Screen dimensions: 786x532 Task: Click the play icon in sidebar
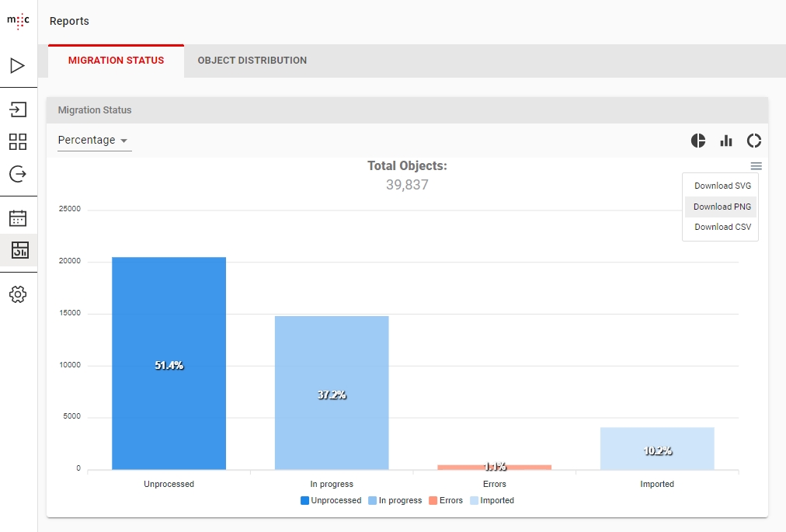pyautogui.click(x=18, y=65)
